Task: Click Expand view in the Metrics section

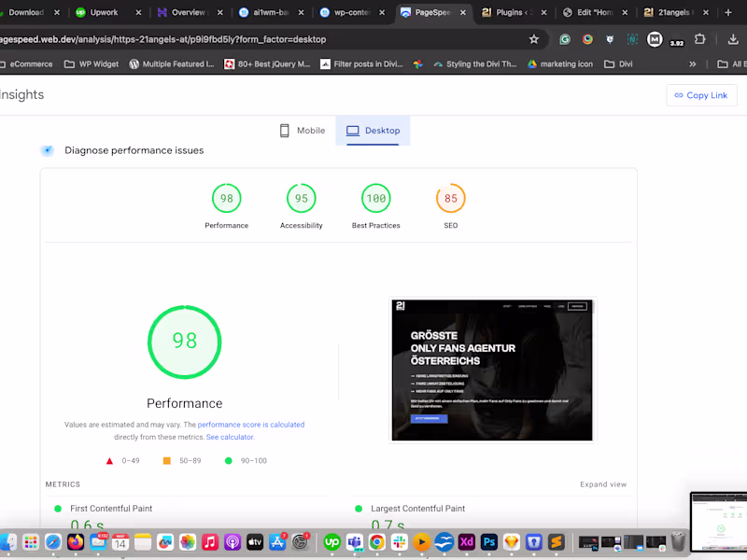Action: point(603,483)
